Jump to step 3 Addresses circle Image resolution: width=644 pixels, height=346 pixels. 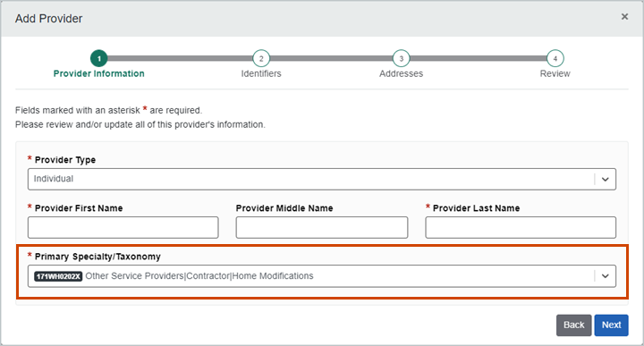click(x=402, y=58)
